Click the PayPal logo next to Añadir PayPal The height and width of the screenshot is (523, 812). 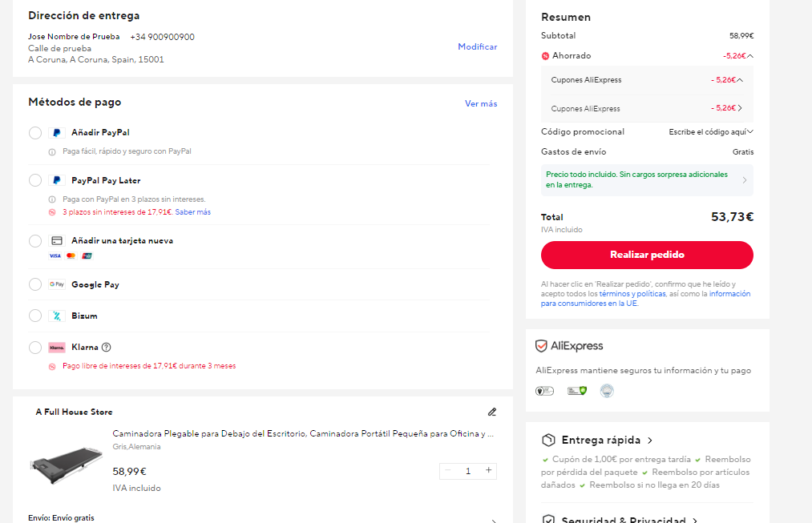pyautogui.click(x=57, y=133)
